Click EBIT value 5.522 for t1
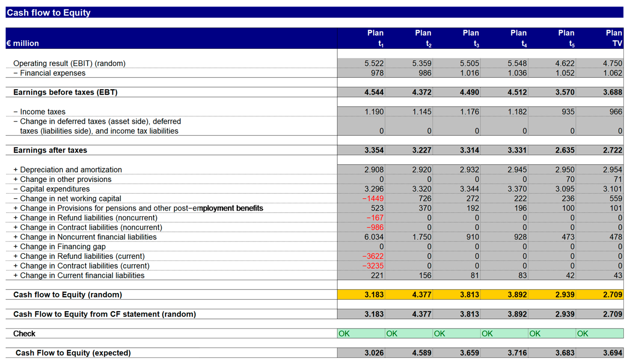Image resolution: width=631 pixels, height=364 pixels. [374, 63]
